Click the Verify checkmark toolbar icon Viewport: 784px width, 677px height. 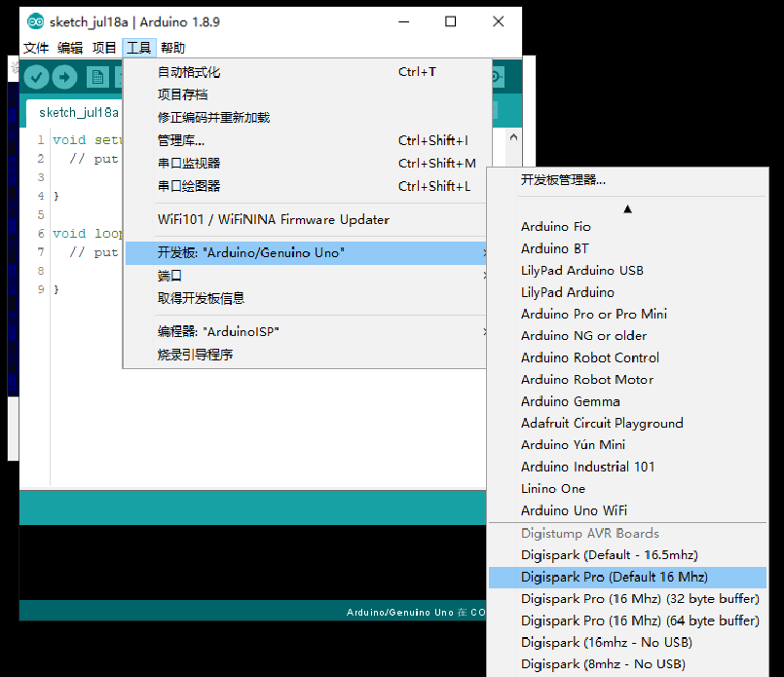(x=36, y=77)
